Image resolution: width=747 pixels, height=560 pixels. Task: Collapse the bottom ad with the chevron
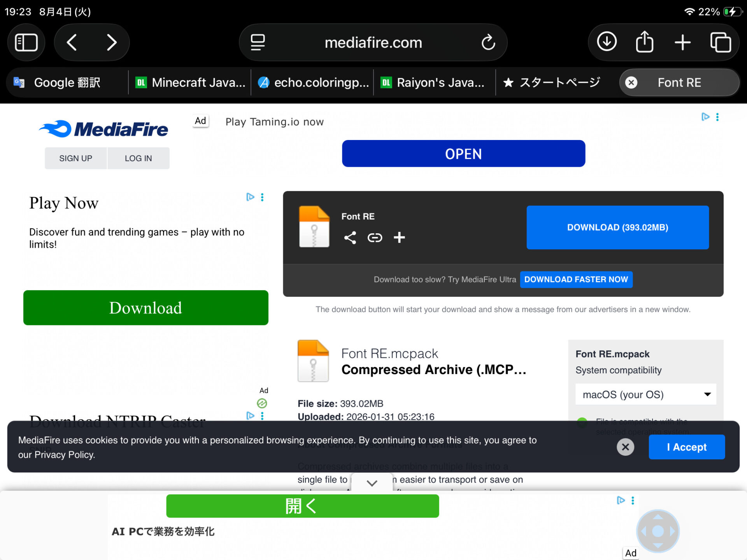(372, 483)
